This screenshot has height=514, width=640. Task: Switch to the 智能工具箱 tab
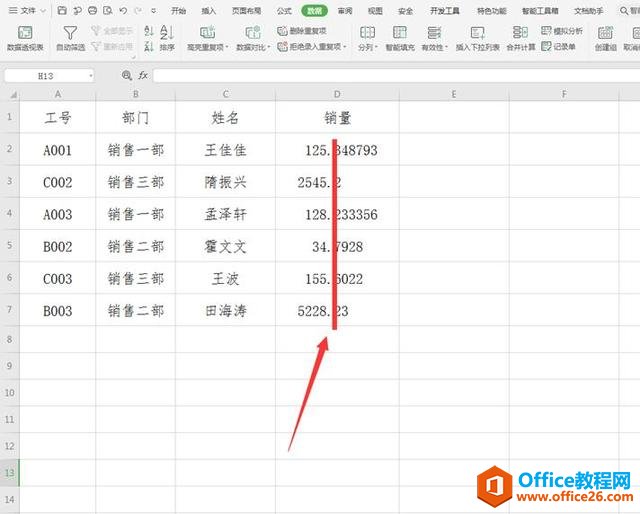540,11
